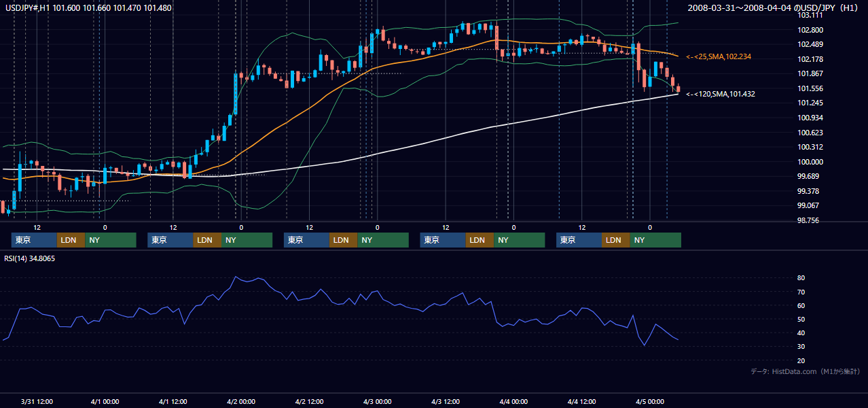Click the 4/4 00:00 date label
This screenshot has height=408, width=868.
point(513,401)
